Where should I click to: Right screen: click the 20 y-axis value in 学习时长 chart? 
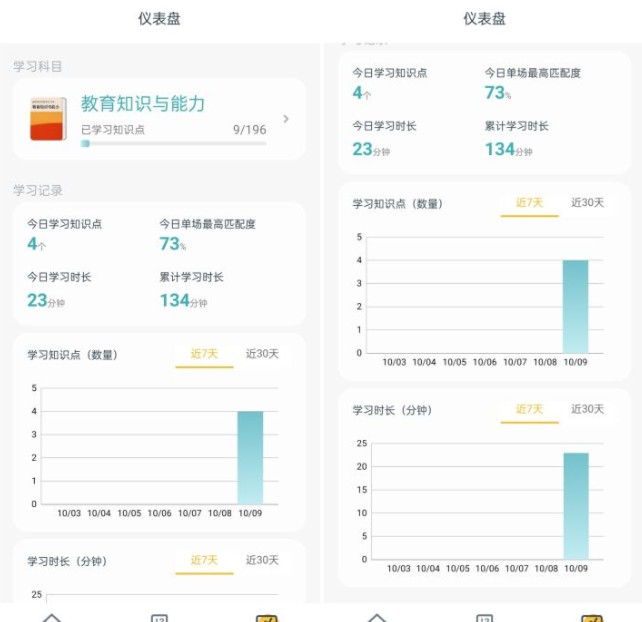(x=362, y=467)
